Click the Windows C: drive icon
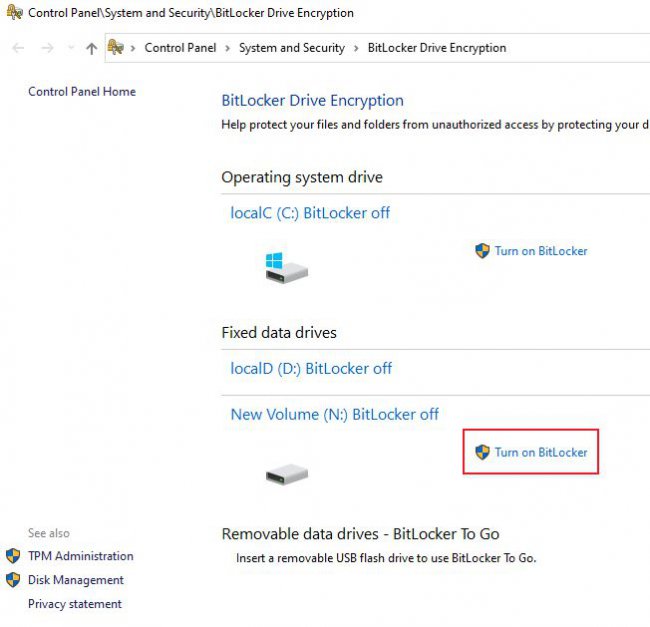 click(286, 268)
